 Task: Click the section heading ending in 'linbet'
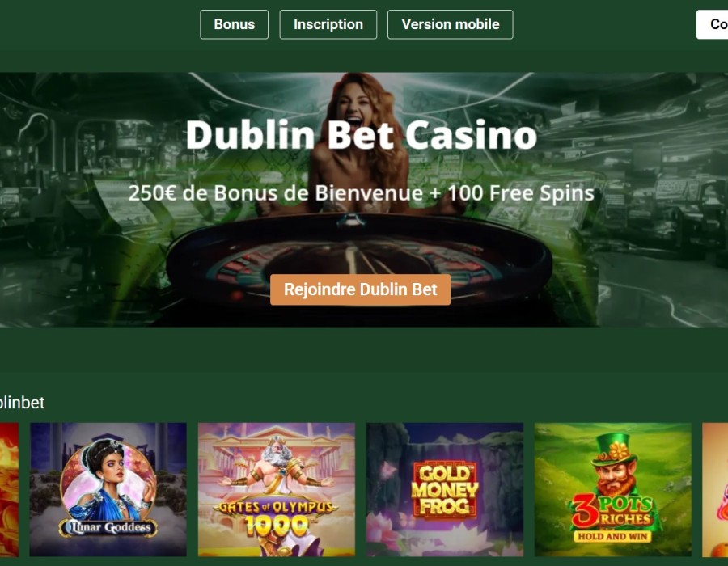[22, 402]
